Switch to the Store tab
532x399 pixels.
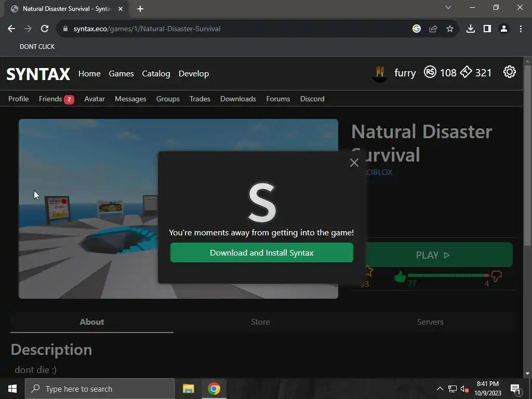[x=261, y=322]
